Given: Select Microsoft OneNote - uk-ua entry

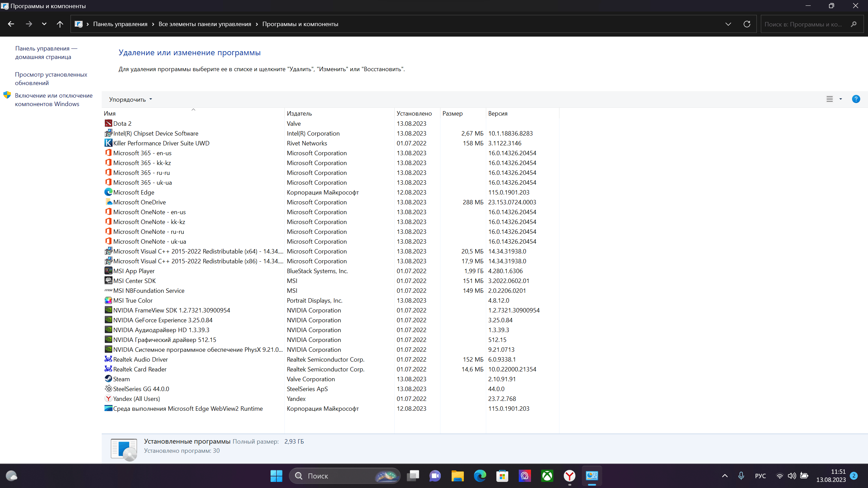Looking at the screenshot, I should click(330, 241).
